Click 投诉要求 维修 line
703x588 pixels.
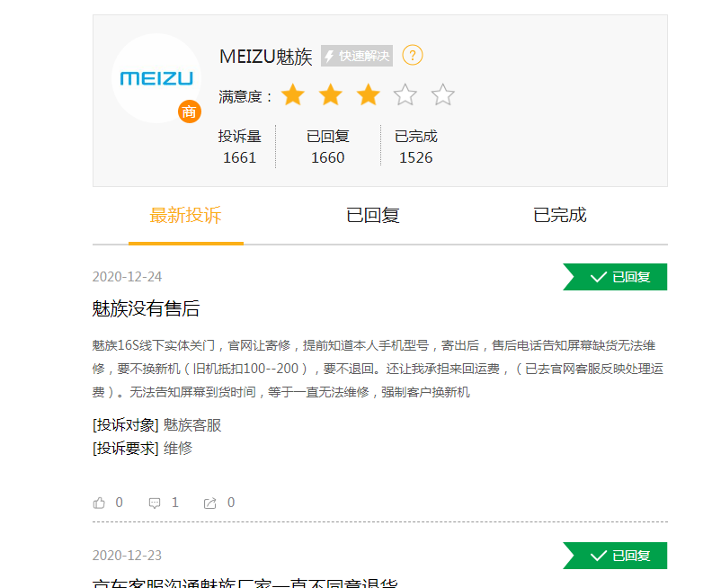(143, 448)
